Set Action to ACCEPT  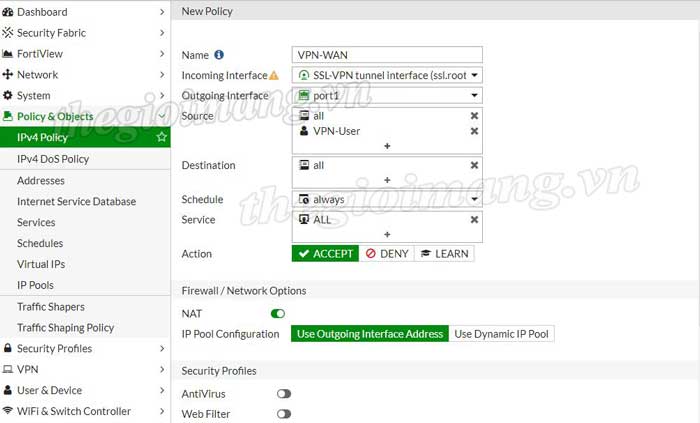click(325, 253)
